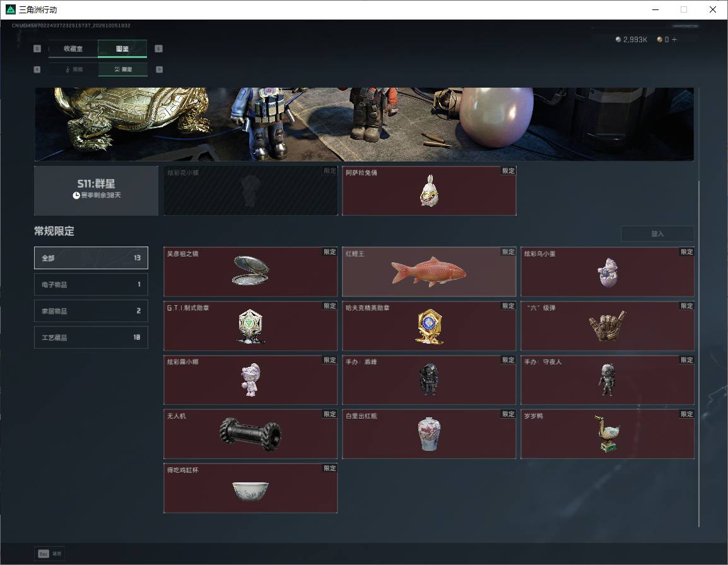
Task: Switch to the 收藏室 tab
Action: [x=73, y=49]
